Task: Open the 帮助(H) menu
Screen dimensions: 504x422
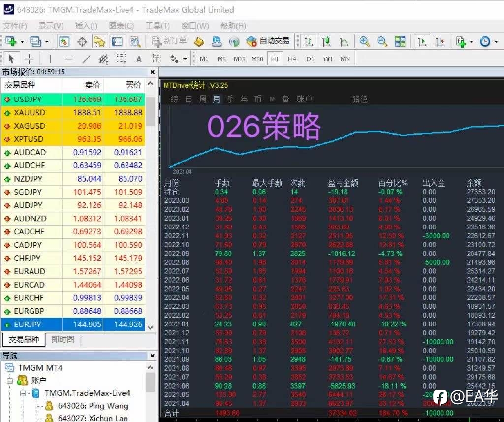Action: coord(233,26)
